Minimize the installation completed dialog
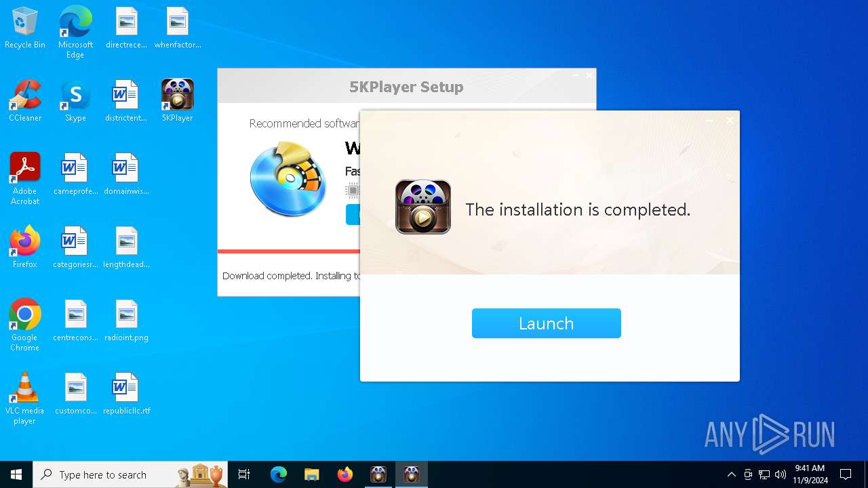 (x=709, y=121)
